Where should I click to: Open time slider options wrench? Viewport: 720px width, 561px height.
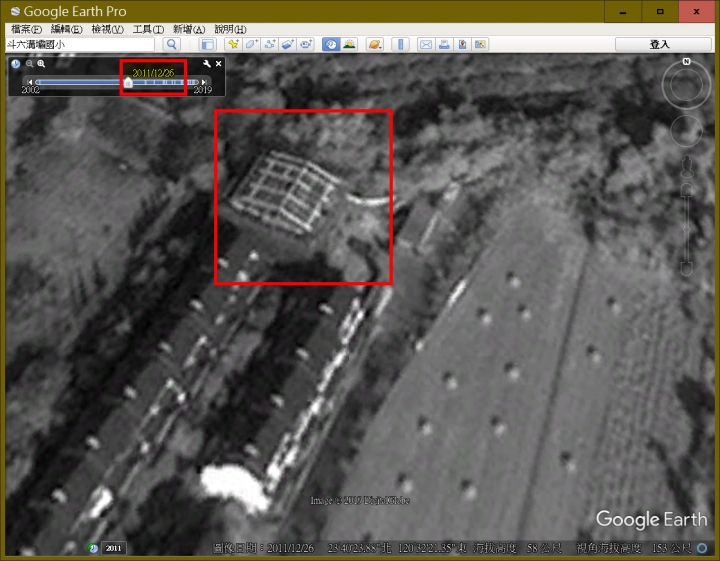pyautogui.click(x=207, y=64)
